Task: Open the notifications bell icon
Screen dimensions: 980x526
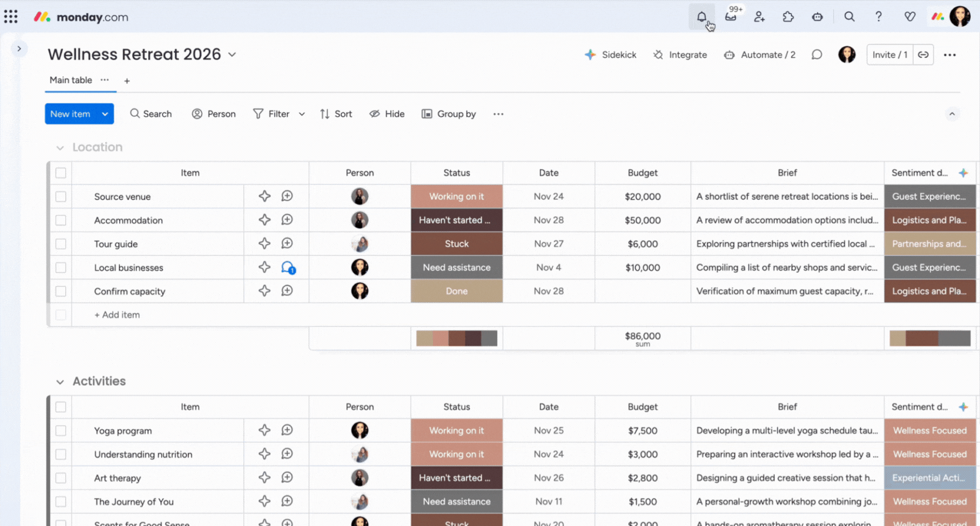Action: 702,17
